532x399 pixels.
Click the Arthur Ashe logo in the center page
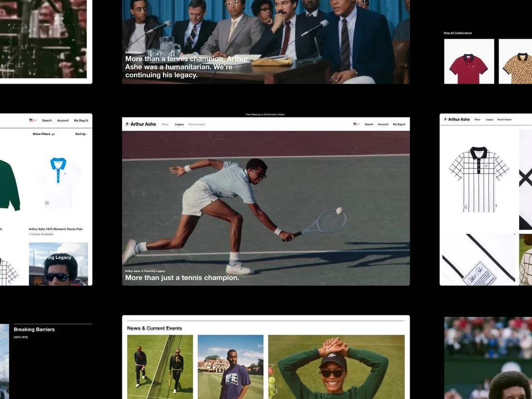tap(140, 124)
